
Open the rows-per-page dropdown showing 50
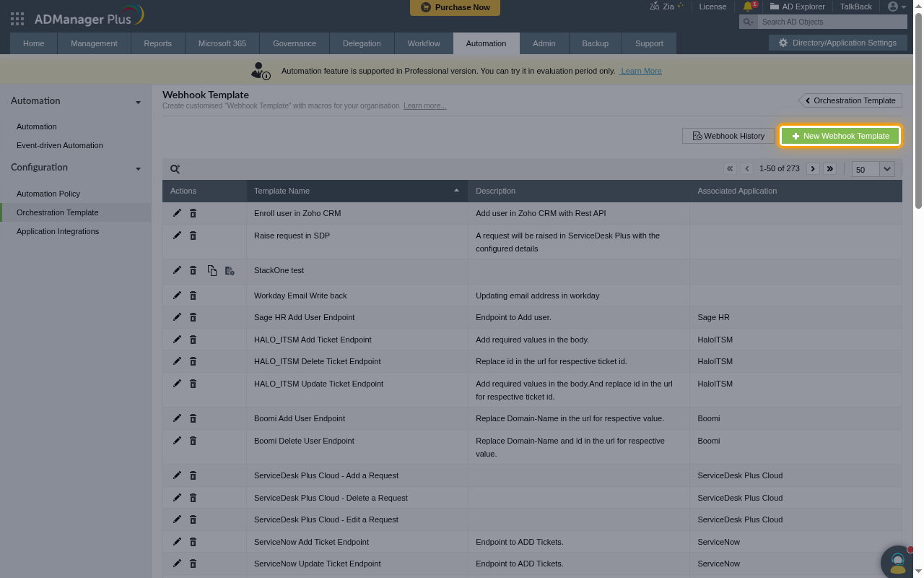click(873, 169)
